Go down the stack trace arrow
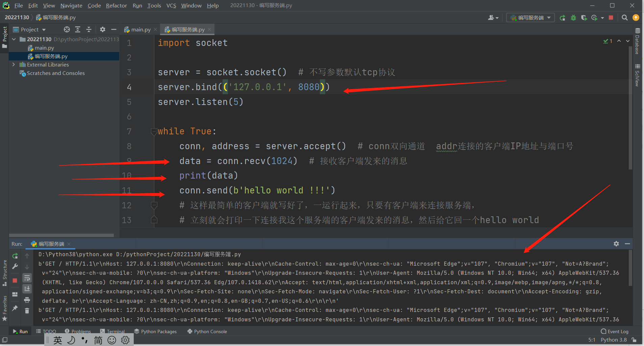 coord(27,267)
